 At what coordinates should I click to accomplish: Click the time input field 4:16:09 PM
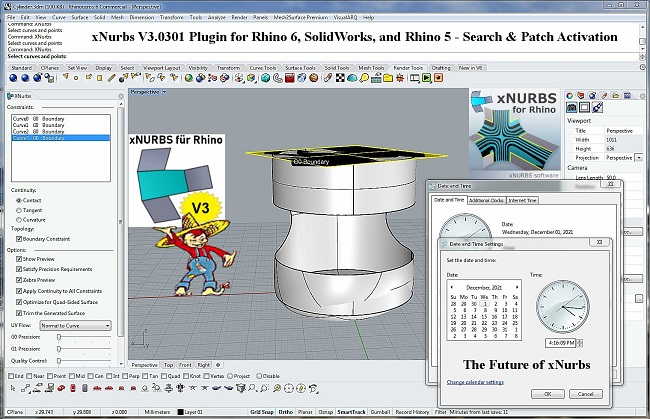coord(561,343)
